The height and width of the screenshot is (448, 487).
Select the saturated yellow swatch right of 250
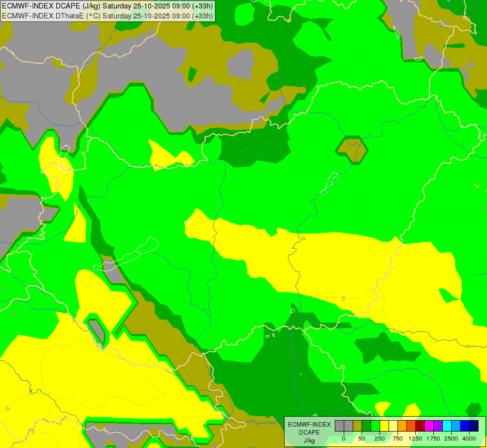point(385,426)
